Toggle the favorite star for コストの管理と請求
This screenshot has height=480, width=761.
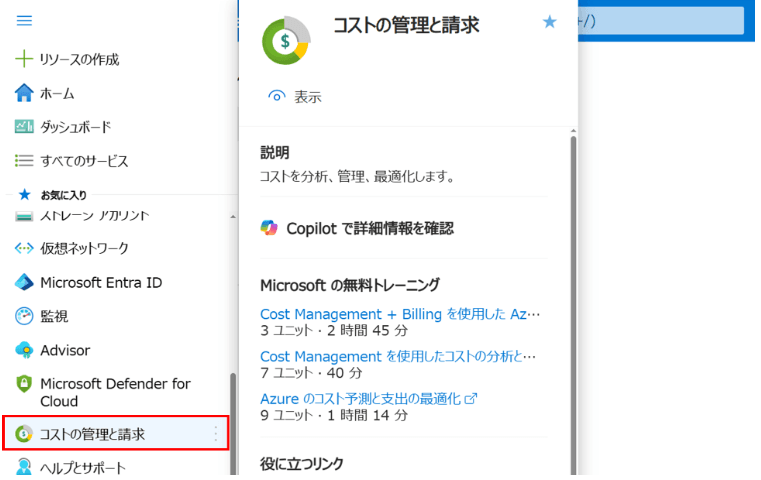point(549,22)
